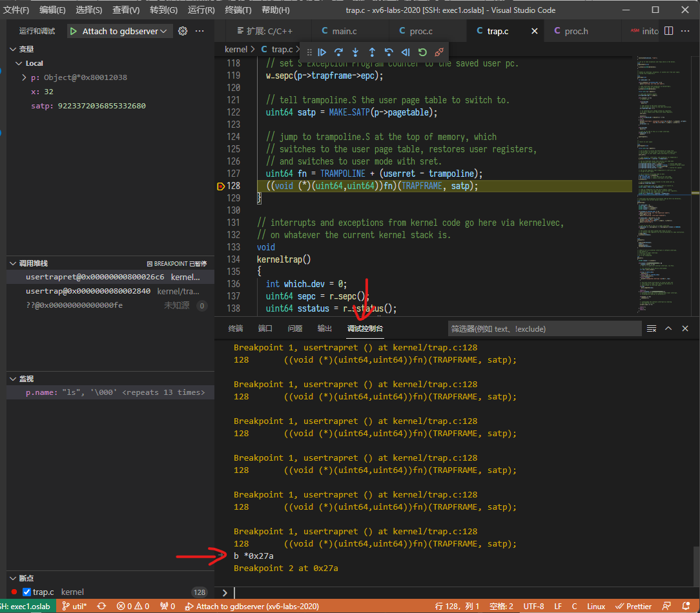Screen dimensions: 700x613
Task: Select usertrap frame in call stack
Action: [90, 291]
